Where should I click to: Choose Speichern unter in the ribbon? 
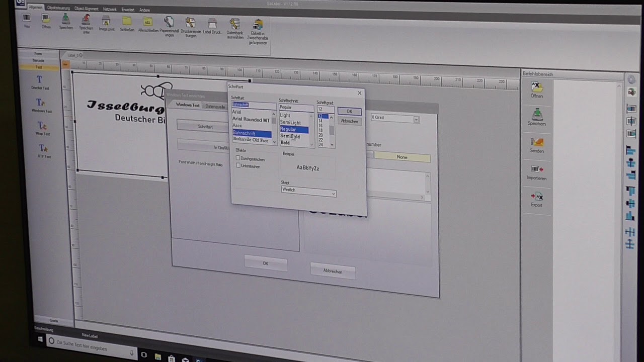click(x=86, y=19)
